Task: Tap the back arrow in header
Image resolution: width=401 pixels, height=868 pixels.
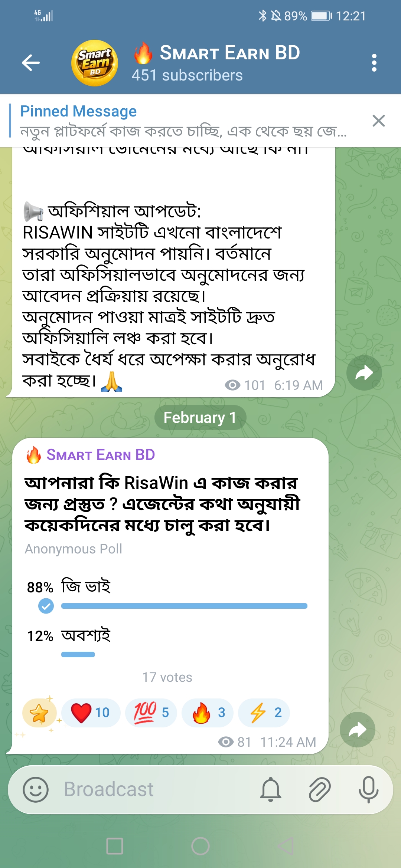Action: click(31, 63)
